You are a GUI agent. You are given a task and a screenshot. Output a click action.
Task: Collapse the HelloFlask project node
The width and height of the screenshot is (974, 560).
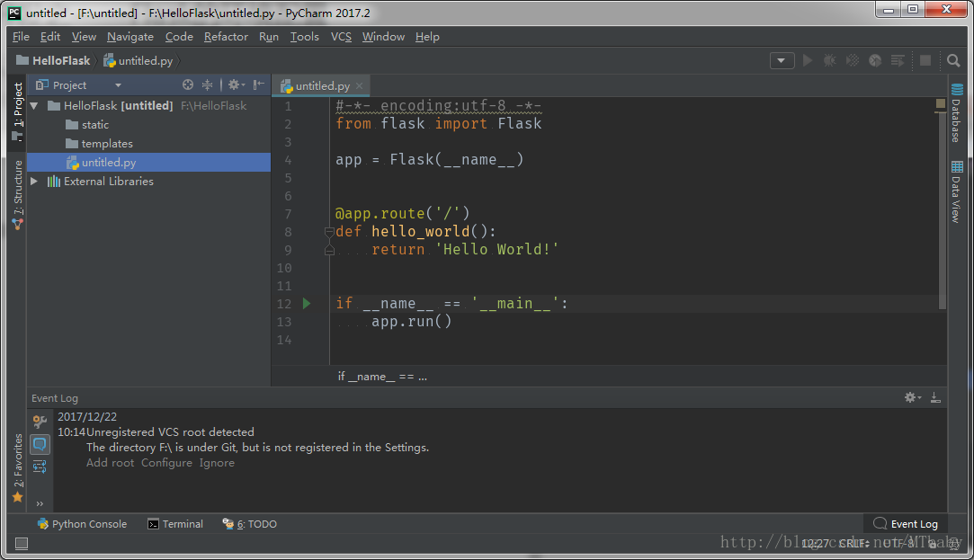(35, 106)
